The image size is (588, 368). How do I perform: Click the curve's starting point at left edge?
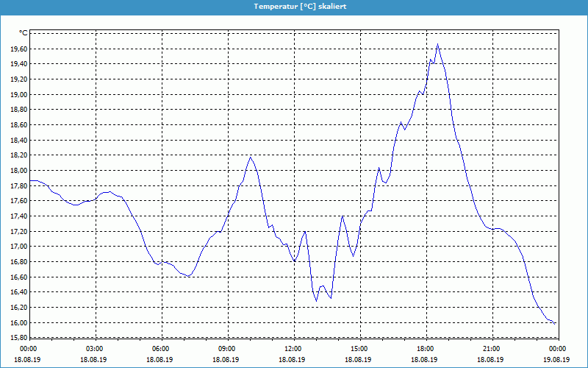point(30,180)
